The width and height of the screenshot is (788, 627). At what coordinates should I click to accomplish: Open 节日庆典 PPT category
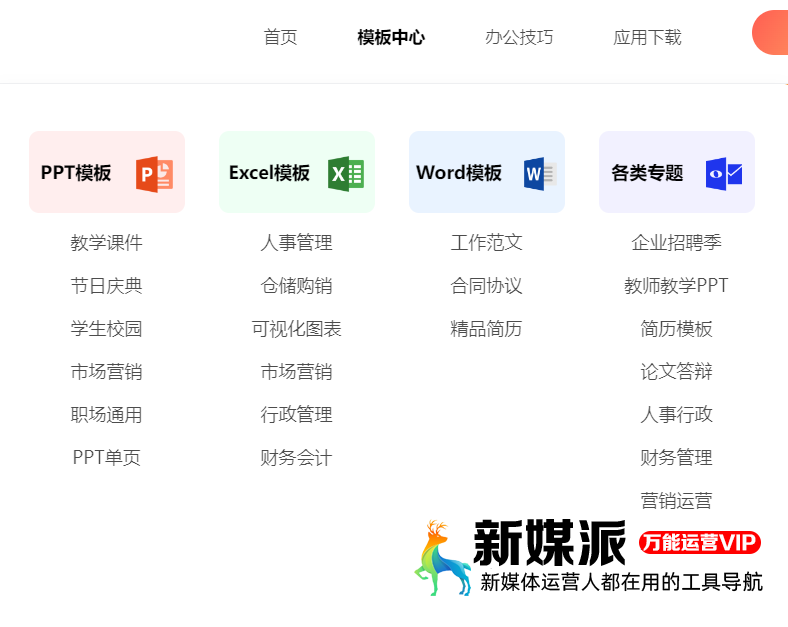pos(107,286)
